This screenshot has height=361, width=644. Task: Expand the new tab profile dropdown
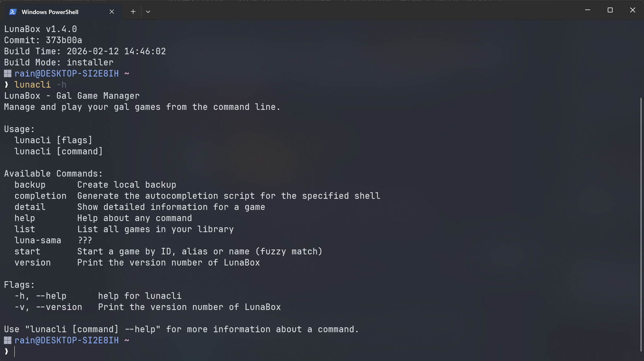click(x=148, y=12)
